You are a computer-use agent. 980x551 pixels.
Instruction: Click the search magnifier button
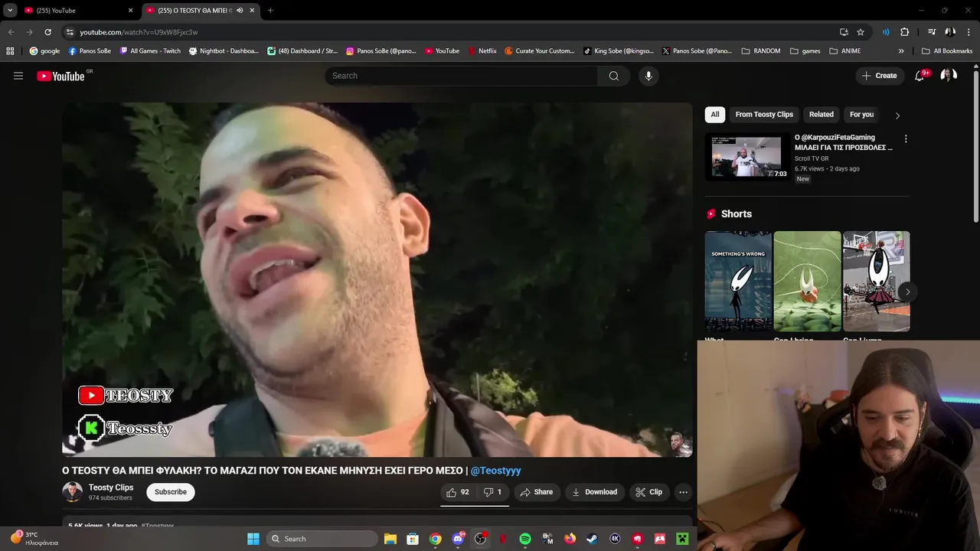tap(614, 76)
